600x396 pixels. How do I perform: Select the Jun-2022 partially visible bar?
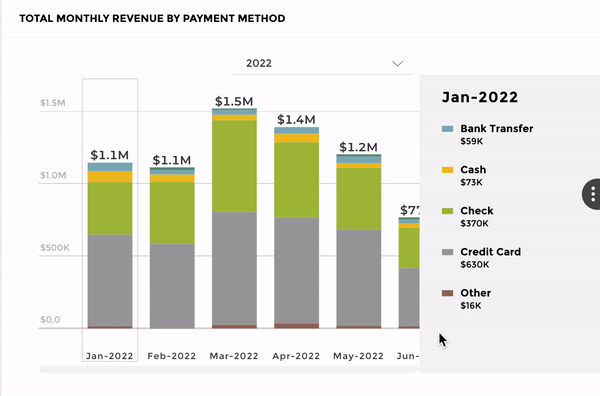coord(409,272)
